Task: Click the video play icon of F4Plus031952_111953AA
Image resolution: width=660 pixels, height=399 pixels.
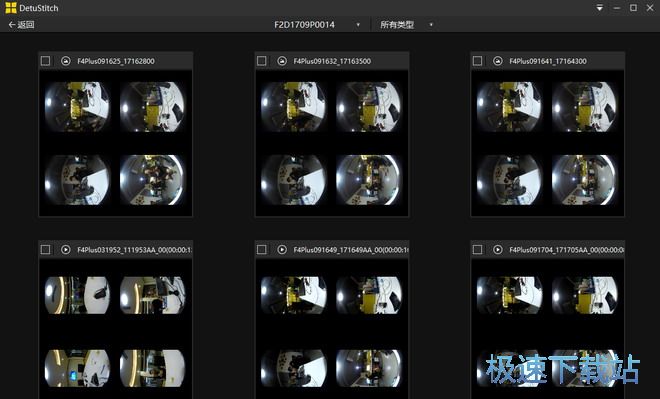Action: tap(66, 250)
